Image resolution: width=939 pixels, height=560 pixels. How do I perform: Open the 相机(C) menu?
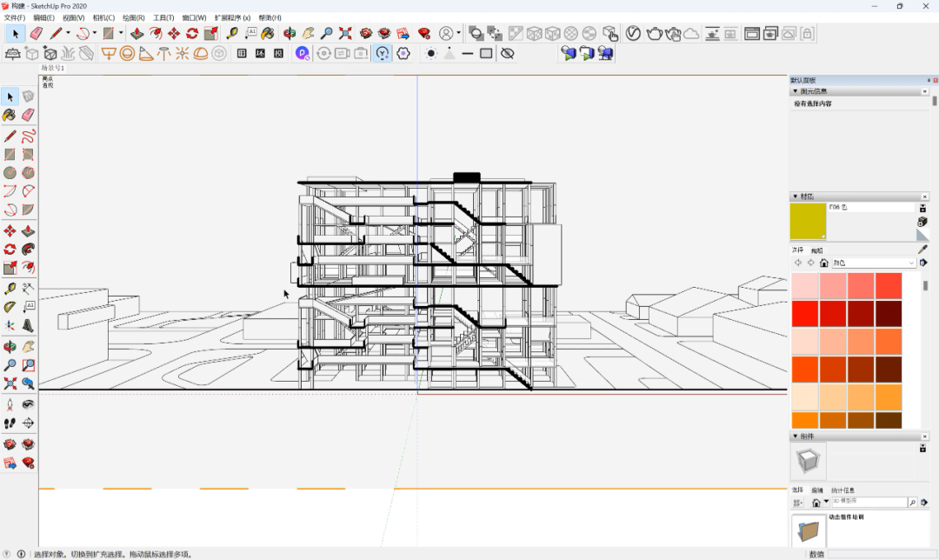coord(103,18)
